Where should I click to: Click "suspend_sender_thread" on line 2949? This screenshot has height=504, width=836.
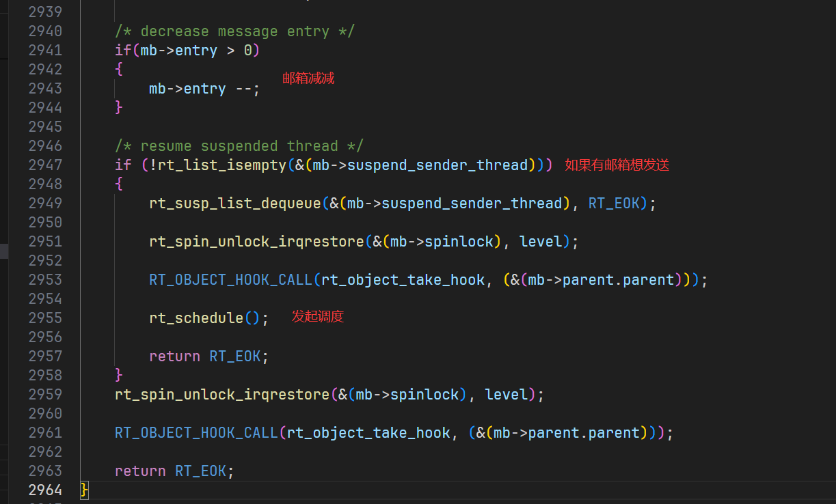(x=472, y=204)
